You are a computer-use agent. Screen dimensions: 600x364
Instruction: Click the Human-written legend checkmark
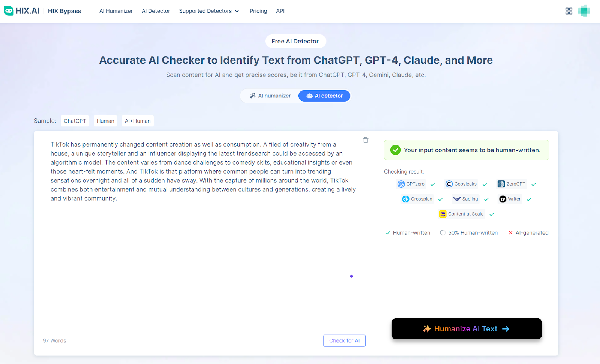(x=388, y=233)
